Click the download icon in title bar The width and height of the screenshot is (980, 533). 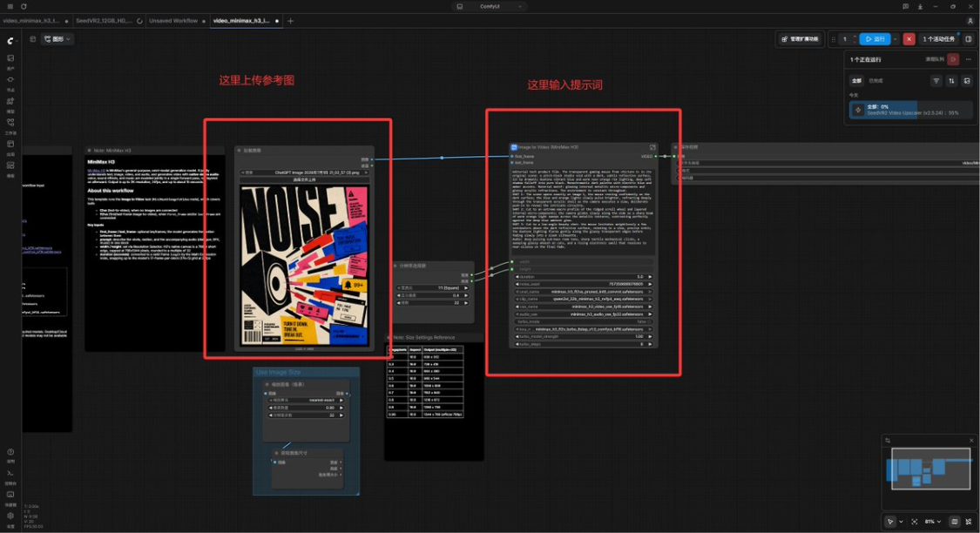coord(920,6)
